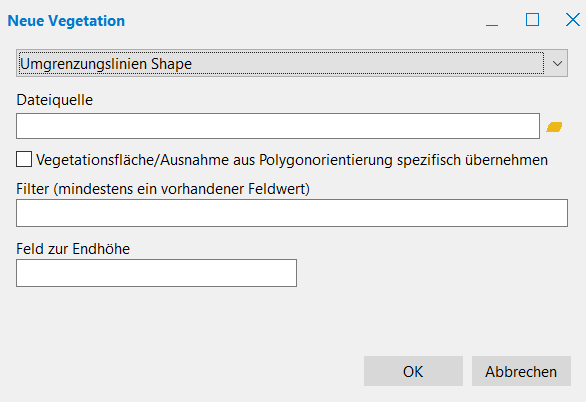Click the Filter (mindestens ein vorhandener Feldwert) label
Viewport: 586px width, 402px height.
click(163, 189)
